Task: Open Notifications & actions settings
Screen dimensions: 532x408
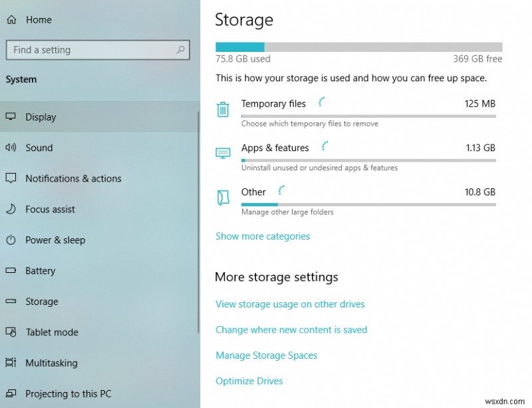Action: click(x=73, y=178)
